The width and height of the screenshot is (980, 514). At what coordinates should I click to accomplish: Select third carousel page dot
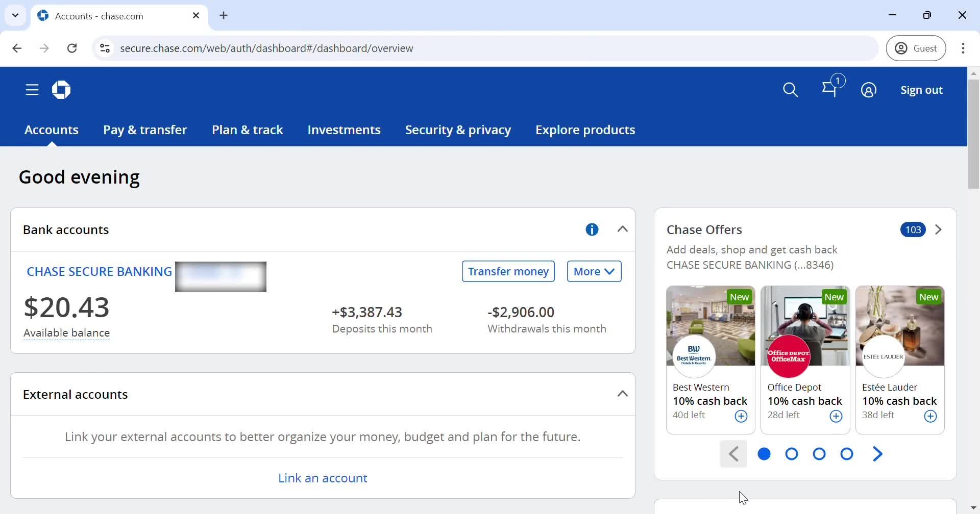pos(819,454)
